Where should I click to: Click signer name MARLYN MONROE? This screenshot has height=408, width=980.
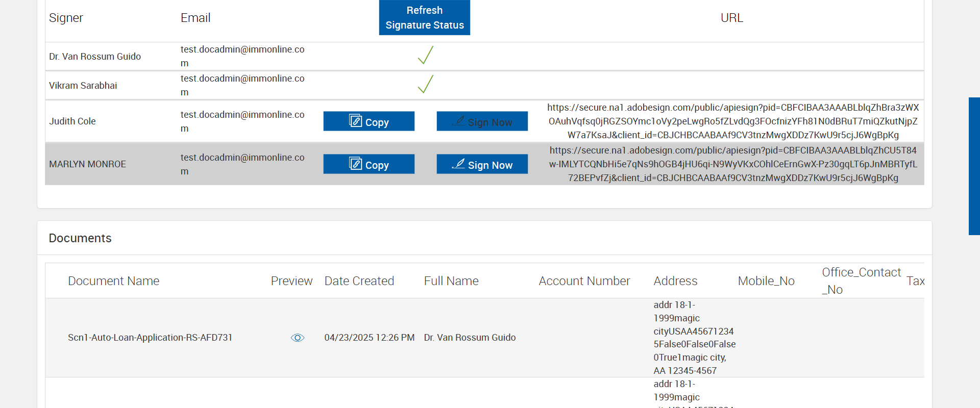click(87, 164)
